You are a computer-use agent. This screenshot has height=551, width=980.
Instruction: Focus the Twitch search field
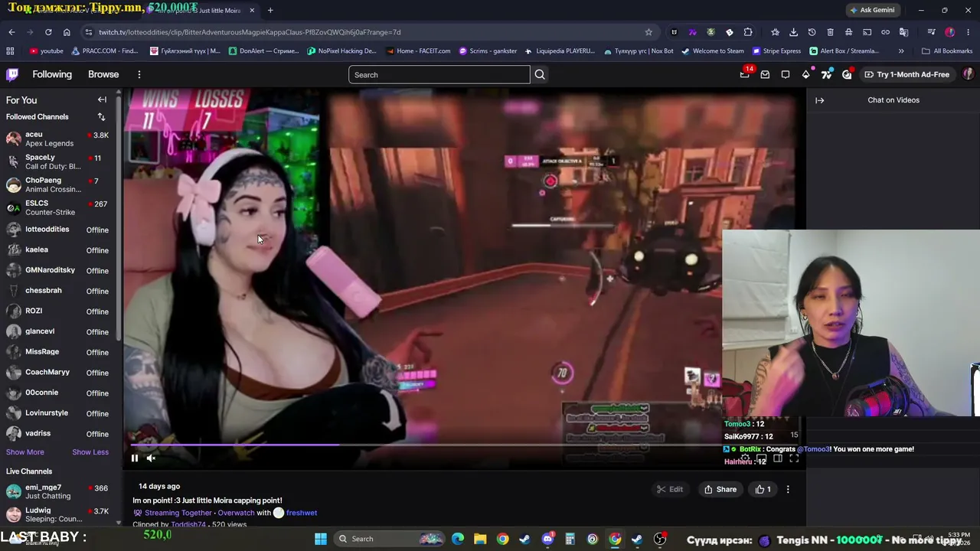[439, 74]
